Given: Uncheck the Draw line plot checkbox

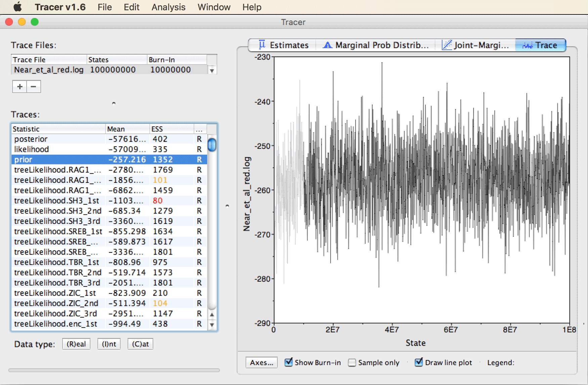Looking at the screenshot, I should [418, 362].
